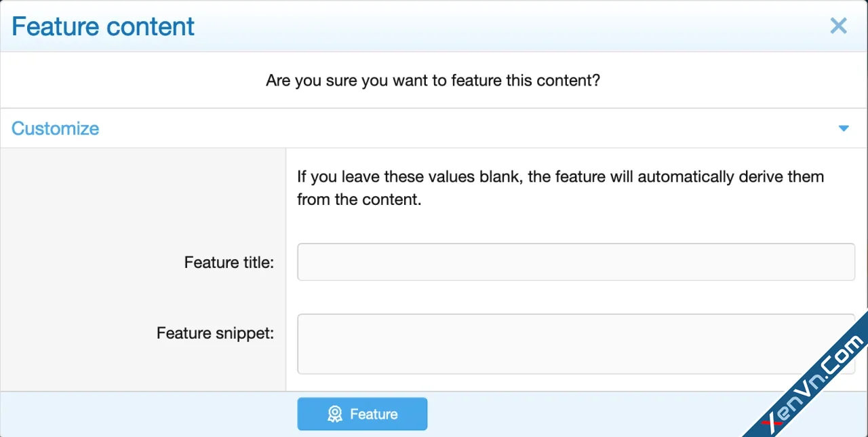This screenshot has width=868, height=437.
Task: Collapse the Customize section using its chevron
Action: (844, 128)
